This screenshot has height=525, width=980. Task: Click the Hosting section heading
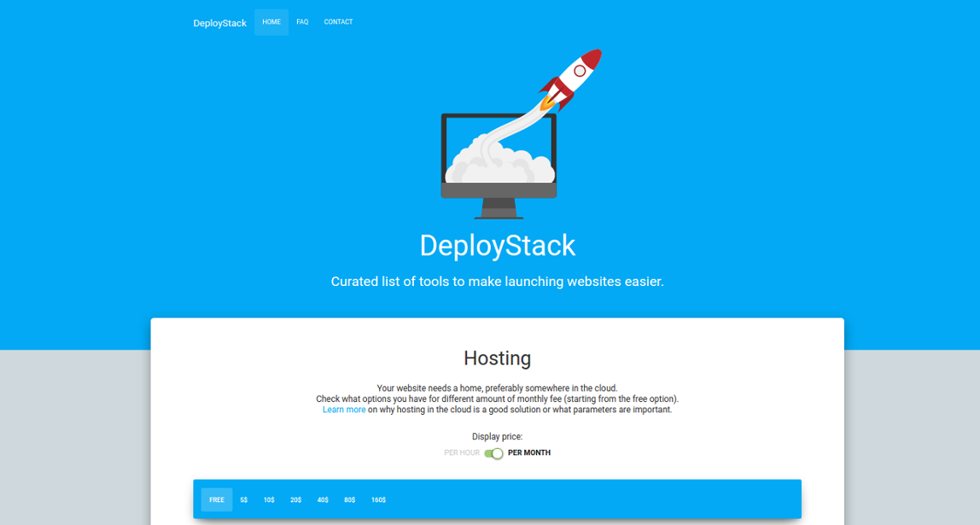pyautogui.click(x=497, y=359)
